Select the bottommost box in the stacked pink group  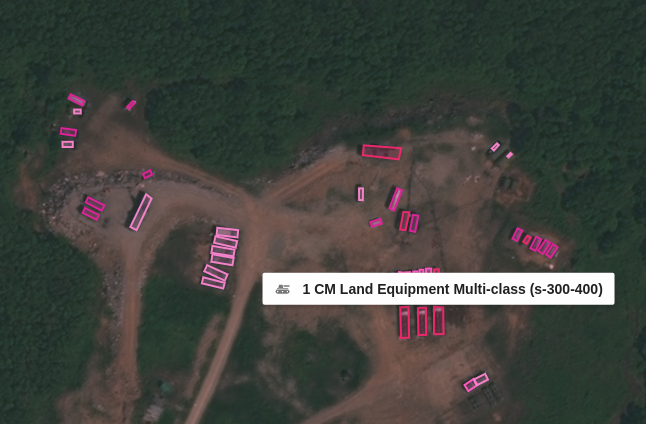point(213,283)
